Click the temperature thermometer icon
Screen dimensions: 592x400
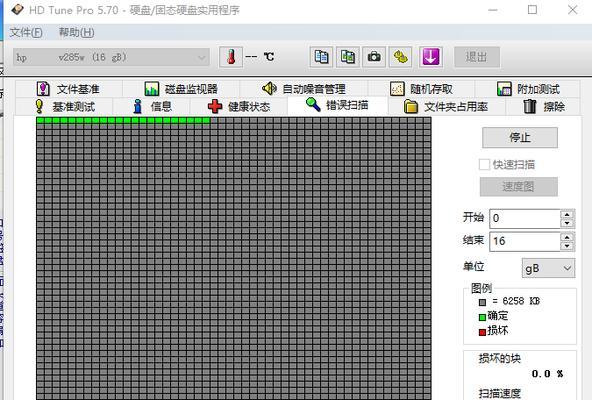click(x=231, y=57)
